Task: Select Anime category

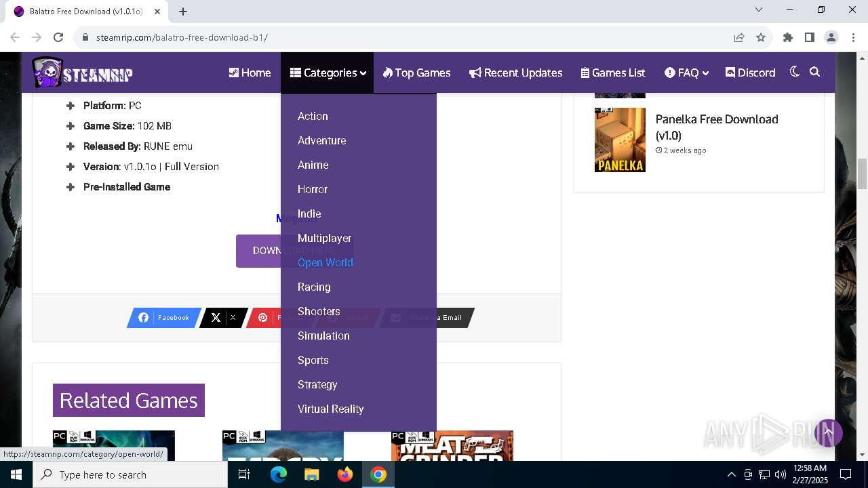Action: click(313, 165)
